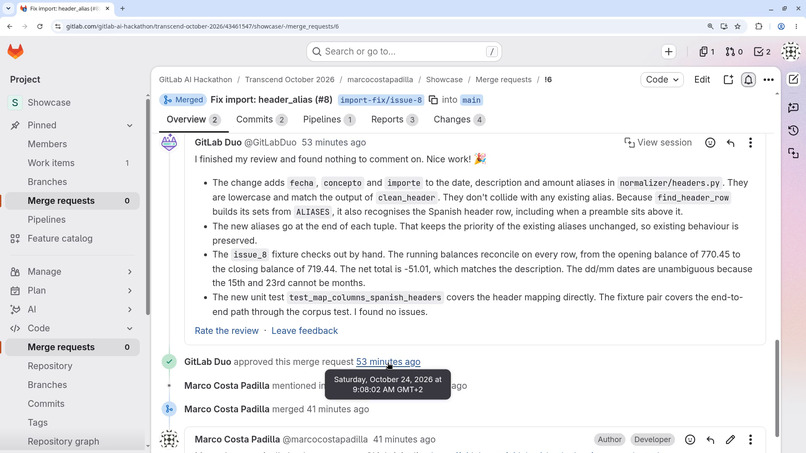The width and height of the screenshot is (806, 453).
Task: Open Feature catalog sidebar item
Action: coord(60,239)
